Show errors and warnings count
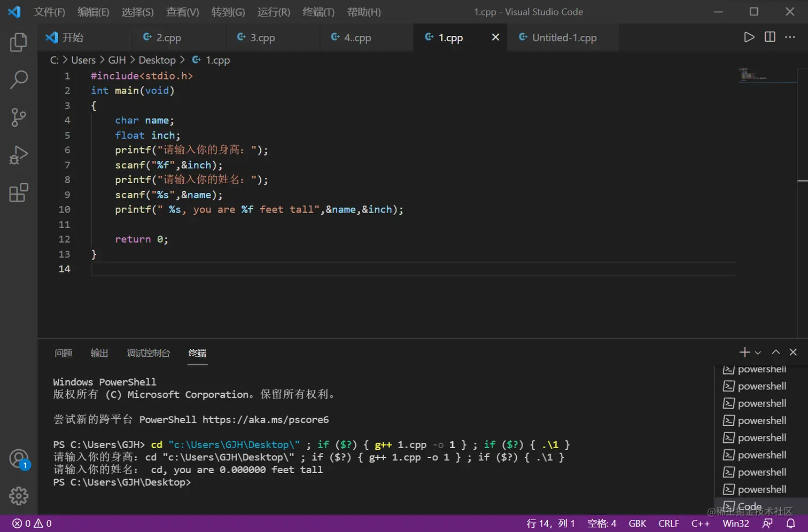Screen dimensions: 808x532 (32, 523)
